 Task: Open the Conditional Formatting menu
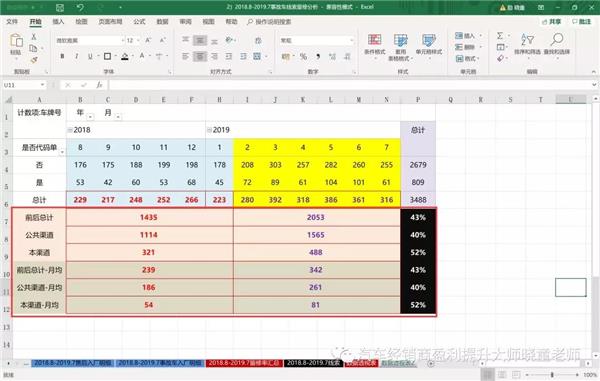375,46
